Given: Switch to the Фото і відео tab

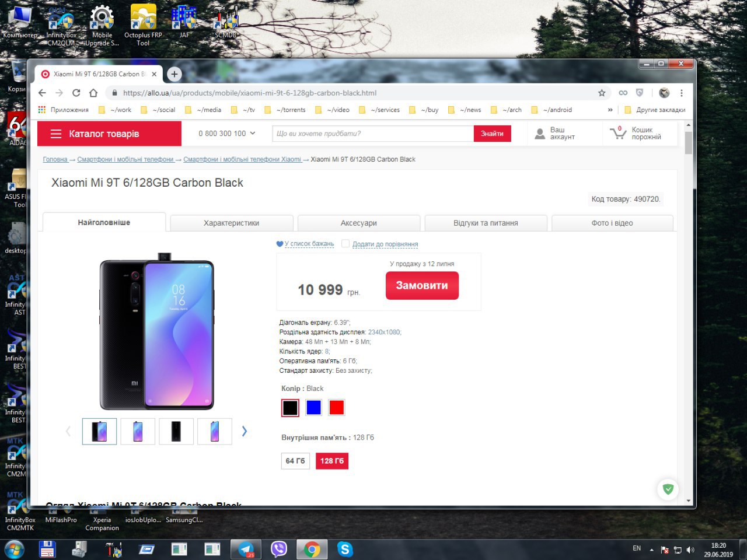Looking at the screenshot, I should pos(612,223).
